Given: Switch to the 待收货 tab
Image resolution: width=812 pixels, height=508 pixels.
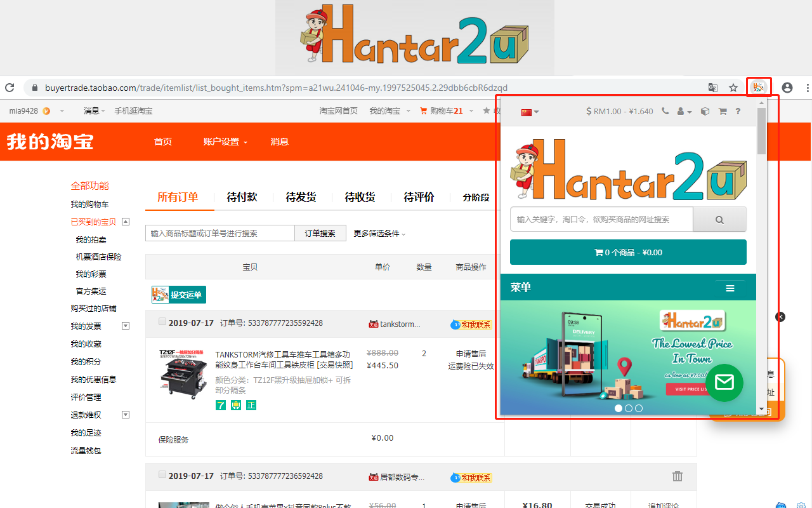Looking at the screenshot, I should pos(360,197).
